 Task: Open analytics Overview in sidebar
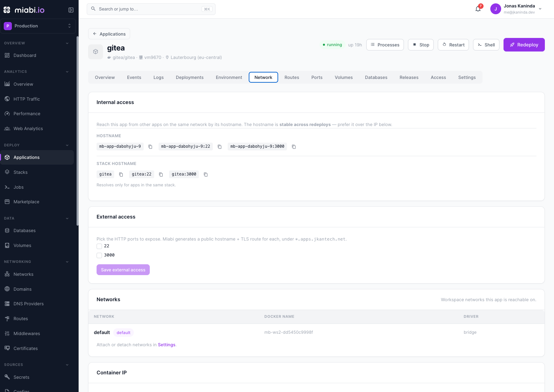click(x=37, y=84)
